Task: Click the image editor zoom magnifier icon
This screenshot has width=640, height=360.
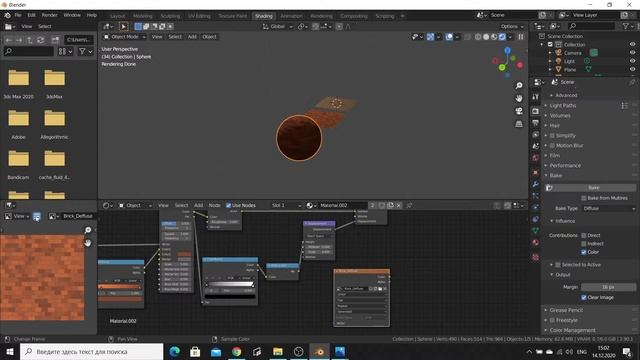Action: pos(88,230)
